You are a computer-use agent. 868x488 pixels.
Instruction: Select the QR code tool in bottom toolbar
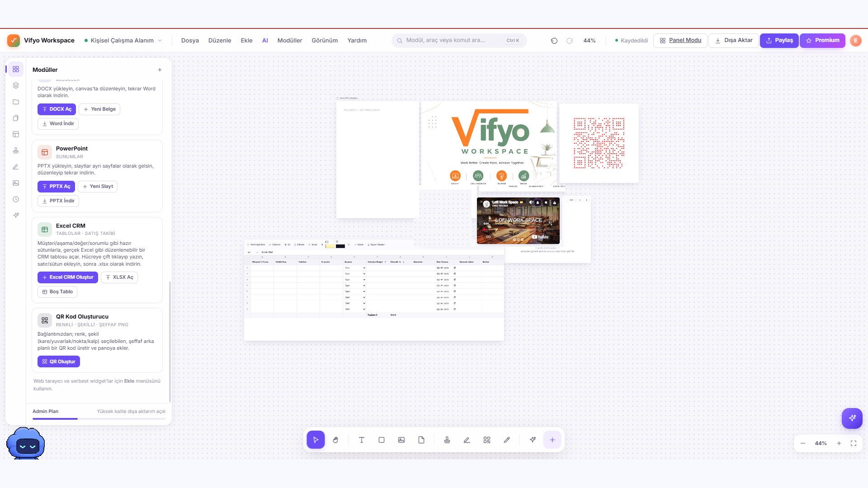487,440
